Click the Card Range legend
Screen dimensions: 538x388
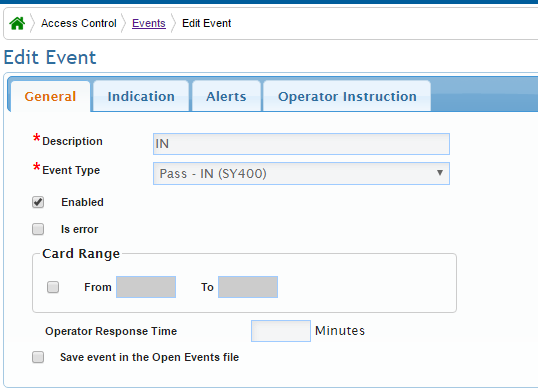click(81, 254)
